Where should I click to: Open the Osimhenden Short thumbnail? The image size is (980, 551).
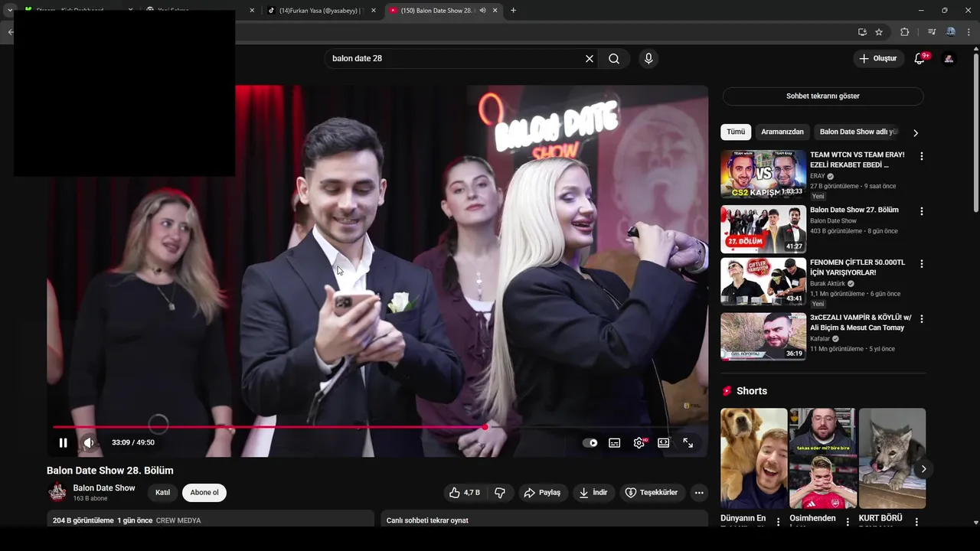[823, 458]
